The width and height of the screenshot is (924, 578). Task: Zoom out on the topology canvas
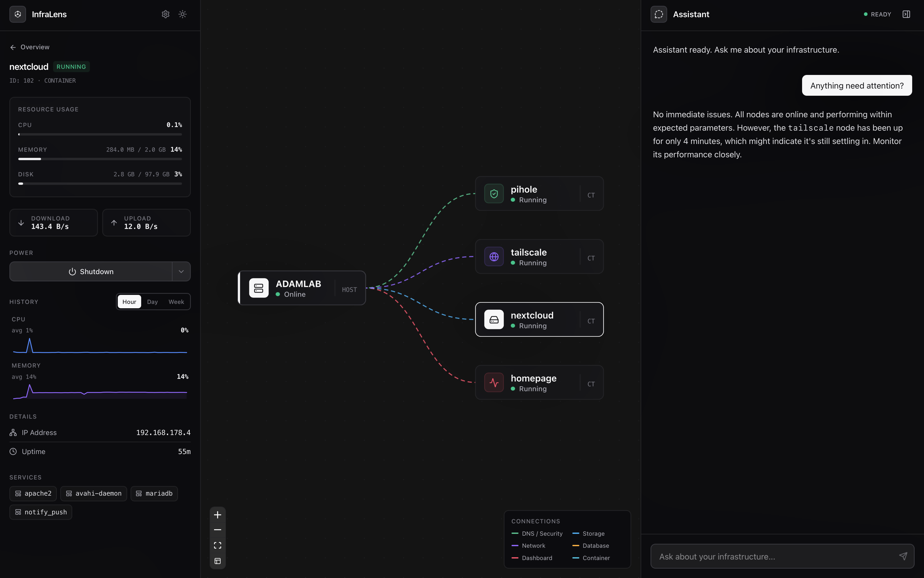point(217,530)
